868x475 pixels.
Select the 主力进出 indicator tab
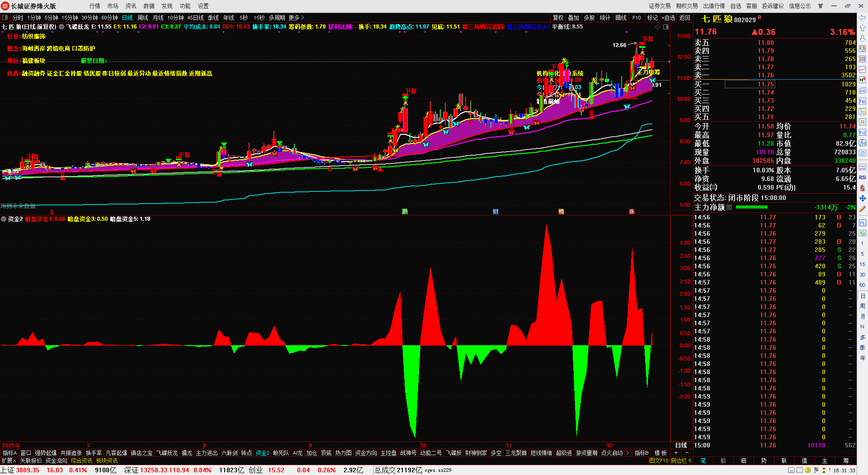click(207, 453)
